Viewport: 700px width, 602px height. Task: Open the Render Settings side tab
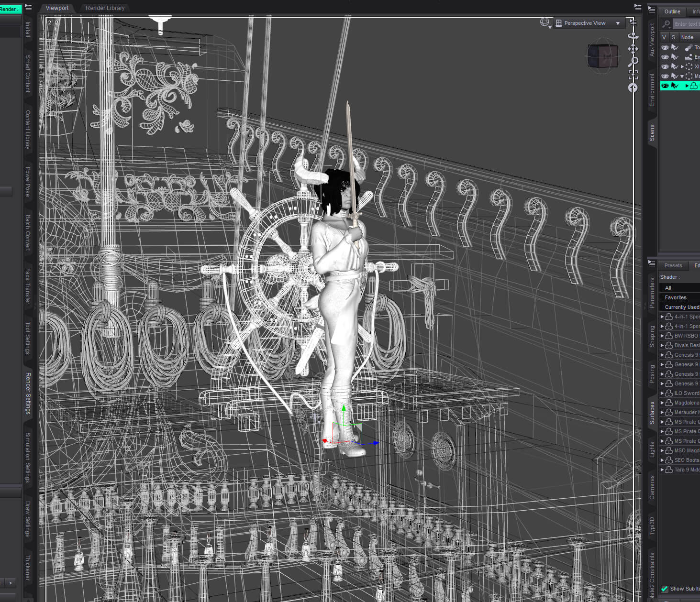point(28,393)
